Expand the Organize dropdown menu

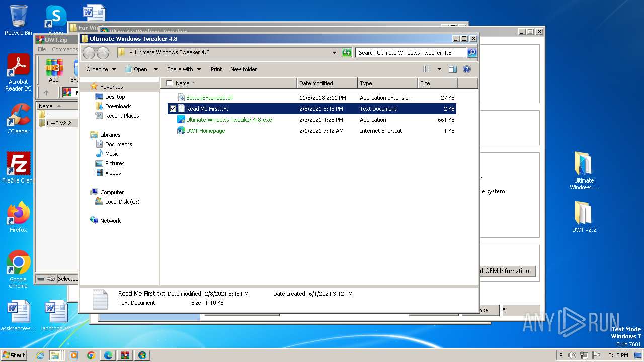pos(101,69)
